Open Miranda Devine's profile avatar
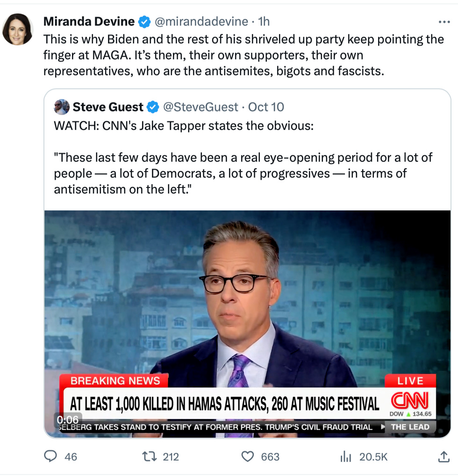 17,29
